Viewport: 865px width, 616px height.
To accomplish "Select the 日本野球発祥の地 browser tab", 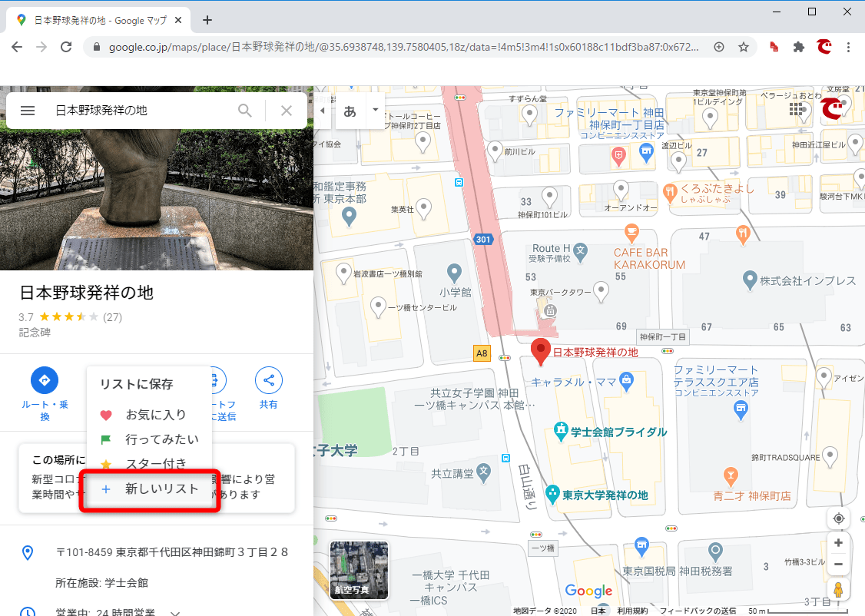I will (x=99, y=20).
